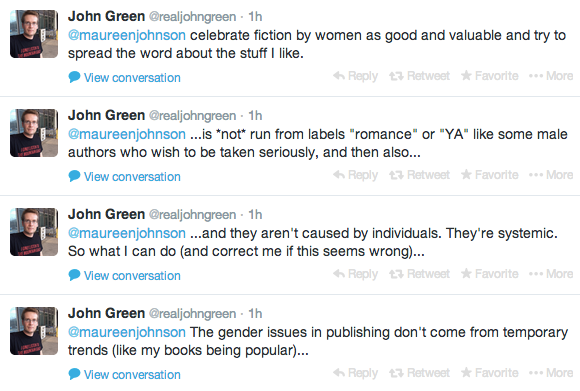Viewport: 580px width, 391px height.
Task: Expand conversation under 'gender issues in publishing' tweet
Action: [125, 375]
